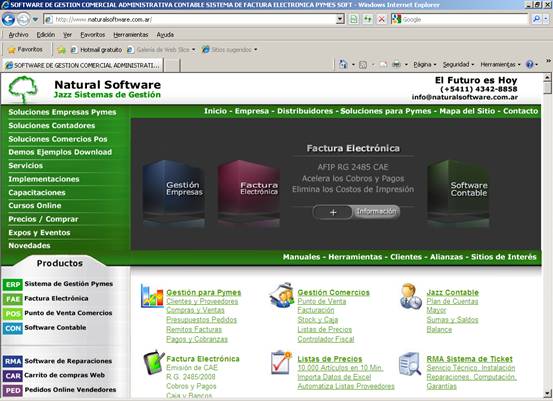Screen dimensions: 553x401
Task: Expand the Página command bar menu
Action: point(425,65)
